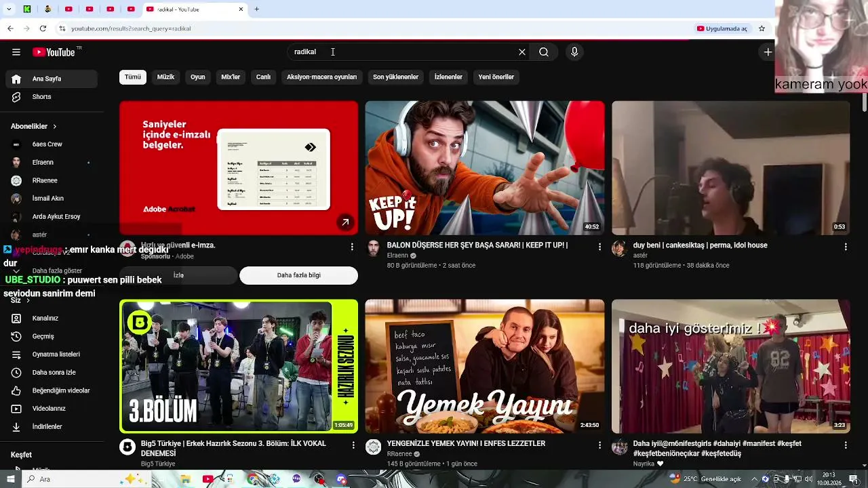Go back in the browser
This screenshot has width=868, height=488.
pos(10,28)
